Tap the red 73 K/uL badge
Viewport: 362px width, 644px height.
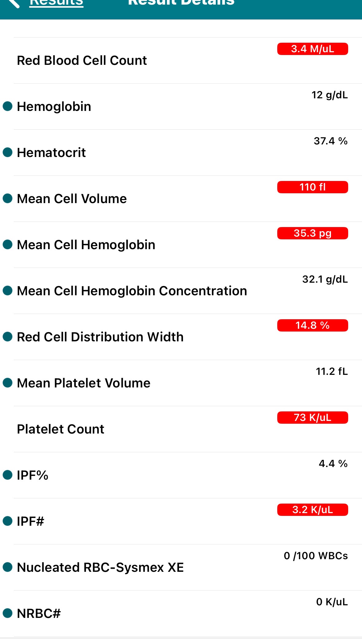pos(312,418)
